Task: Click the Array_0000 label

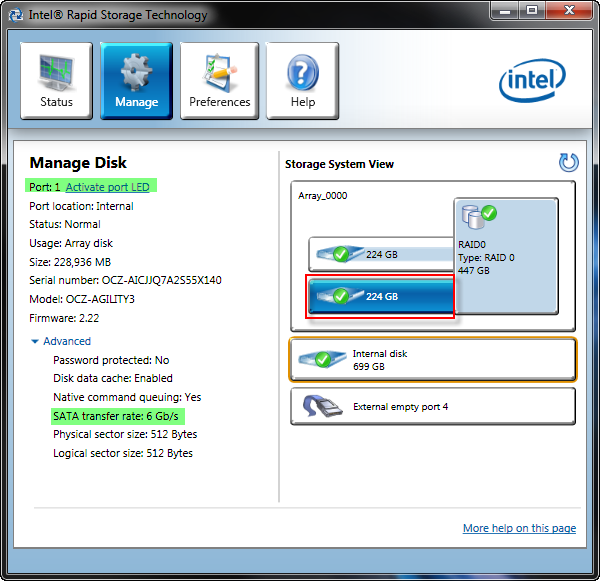Action: click(323, 196)
